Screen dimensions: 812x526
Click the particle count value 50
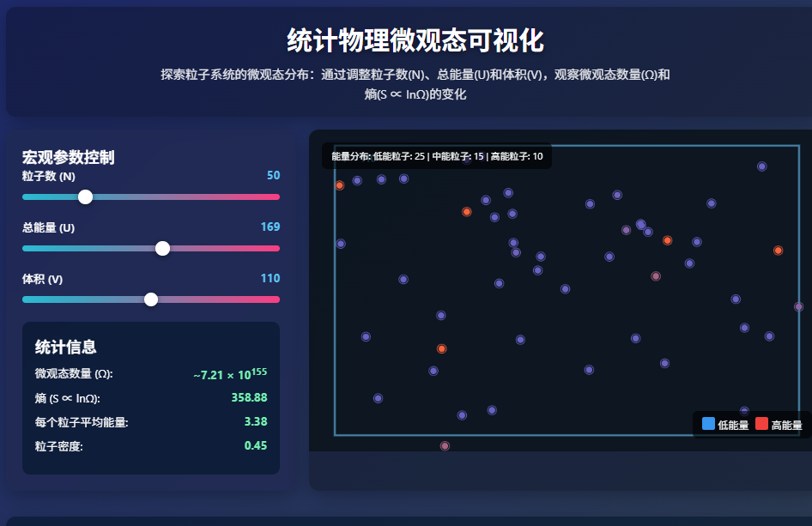pos(273,176)
